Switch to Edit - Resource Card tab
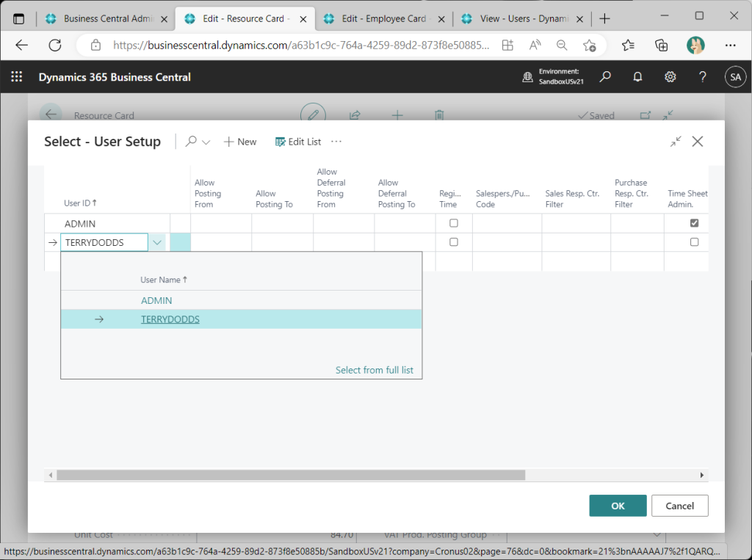 click(x=245, y=18)
